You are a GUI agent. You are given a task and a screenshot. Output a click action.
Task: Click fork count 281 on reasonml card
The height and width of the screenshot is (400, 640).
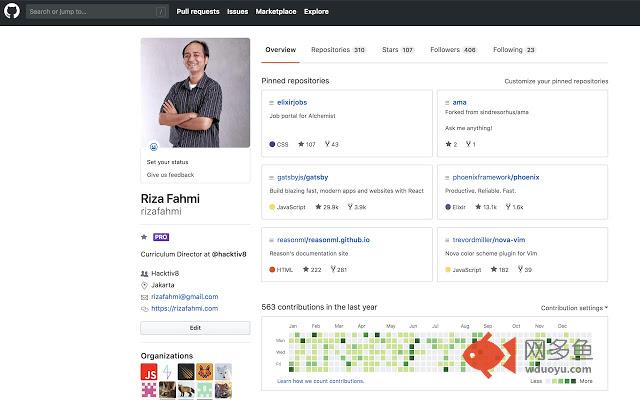(338, 269)
